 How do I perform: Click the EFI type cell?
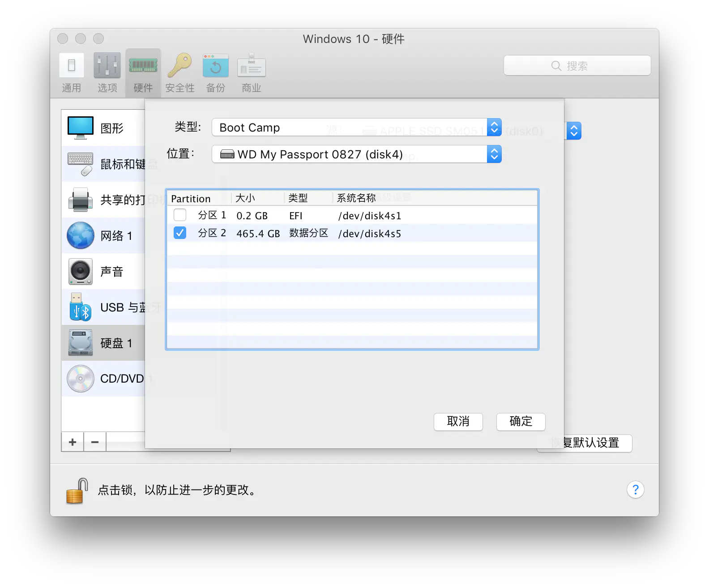296,216
